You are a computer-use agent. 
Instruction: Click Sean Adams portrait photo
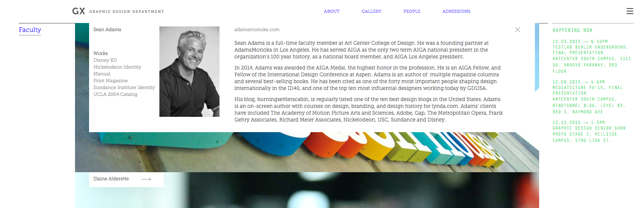[x=189, y=72]
